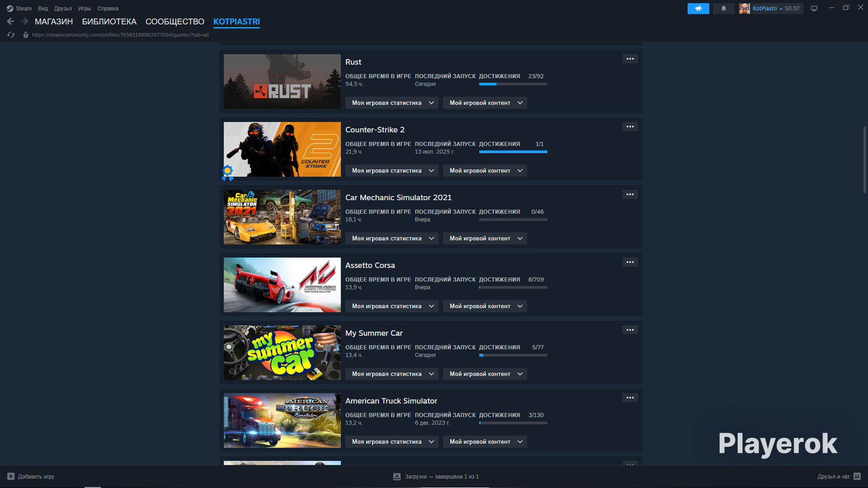
Task: Expand 'Мой игровой контент' for American Truck Simulator
Action: [x=485, y=442]
